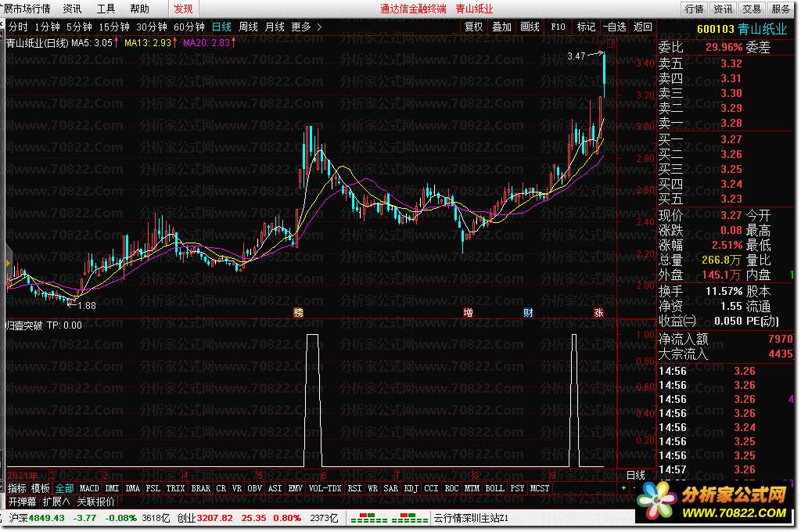
Task: Open F10 company info
Action: tap(558, 27)
